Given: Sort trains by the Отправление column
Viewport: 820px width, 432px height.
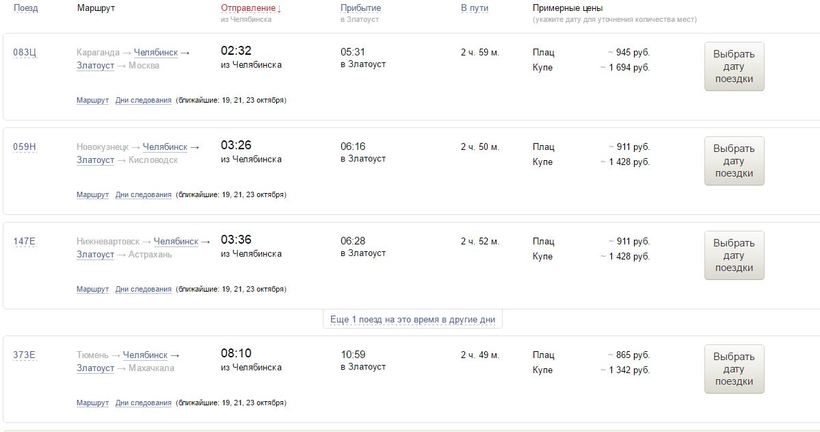Looking at the screenshot, I should tap(249, 8).
